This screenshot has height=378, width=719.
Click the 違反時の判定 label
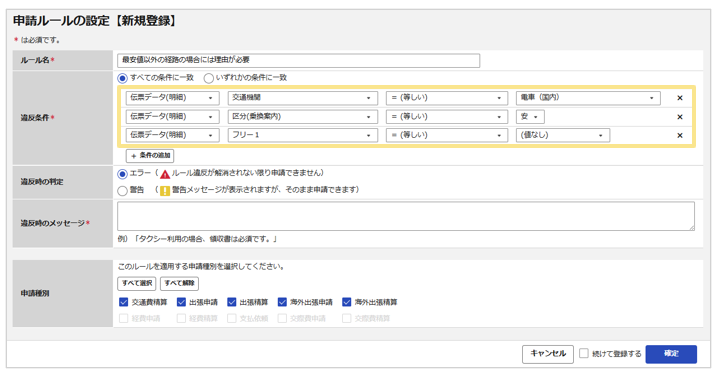(x=42, y=182)
